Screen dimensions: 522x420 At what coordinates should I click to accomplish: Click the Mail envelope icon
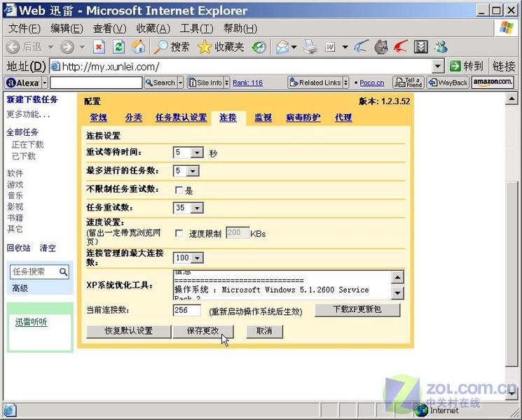pyautogui.click(x=282, y=47)
